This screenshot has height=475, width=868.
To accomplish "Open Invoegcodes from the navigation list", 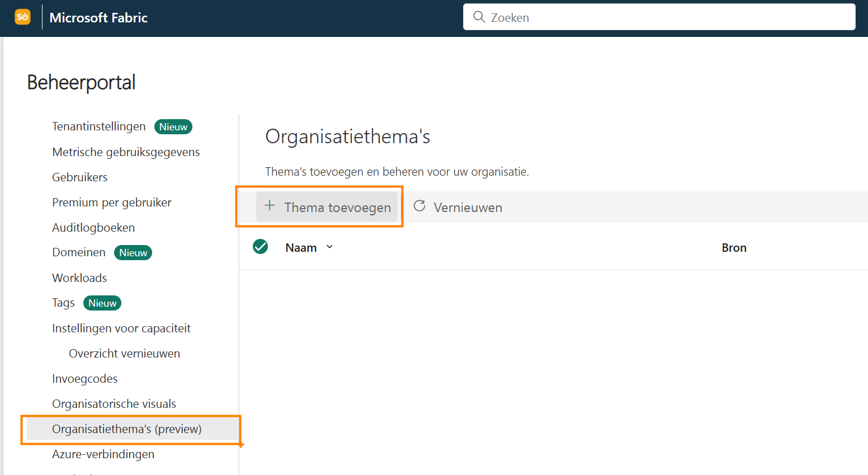I will click(x=84, y=378).
